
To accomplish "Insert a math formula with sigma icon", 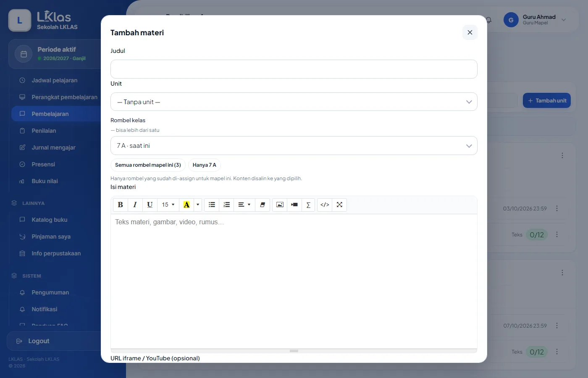I will coord(308,205).
